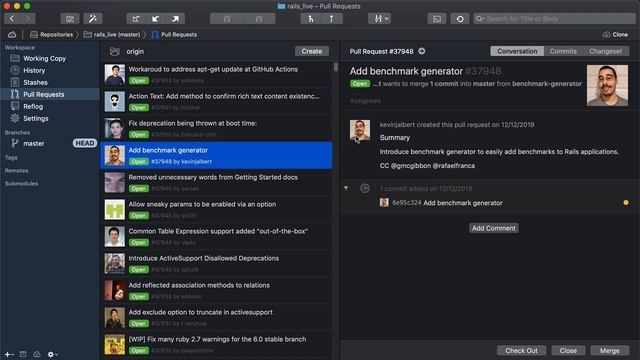Screen dimensions: 640x360
Task: Switch to the Changeset tab
Action: coord(605,51)
